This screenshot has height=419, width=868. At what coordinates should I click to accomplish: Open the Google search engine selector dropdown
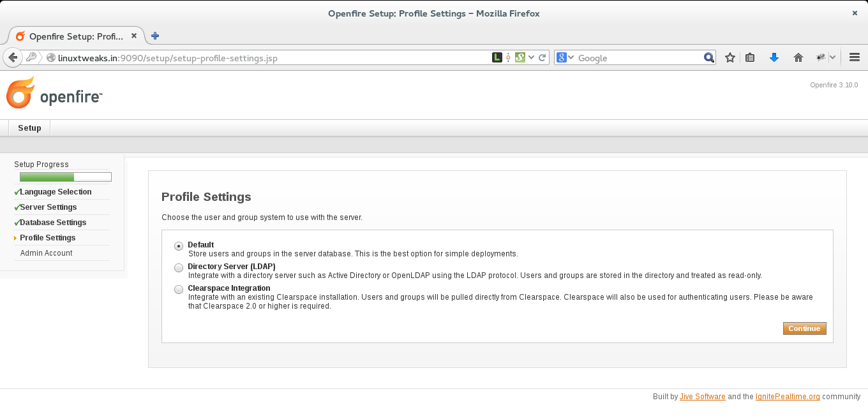click(565, 57)
